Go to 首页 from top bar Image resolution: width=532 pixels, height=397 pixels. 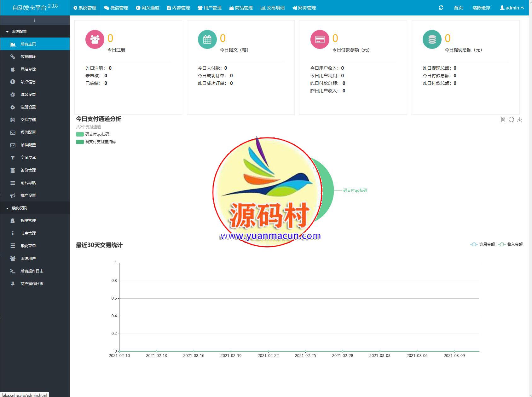tap(458, 8)
